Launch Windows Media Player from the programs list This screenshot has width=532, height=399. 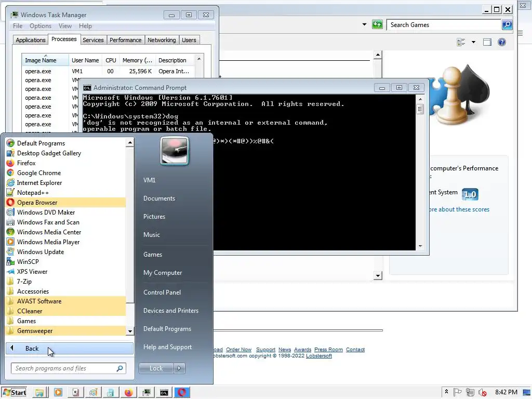point(65,242)
